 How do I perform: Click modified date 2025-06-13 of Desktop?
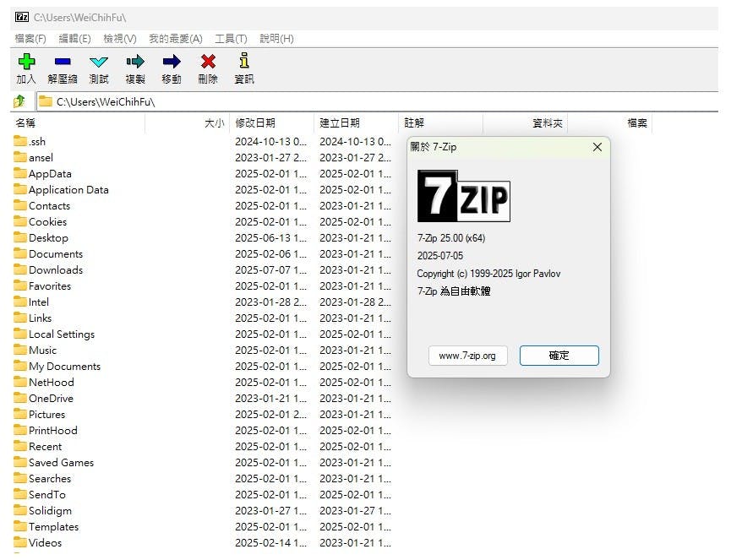[x=271, y=237]
